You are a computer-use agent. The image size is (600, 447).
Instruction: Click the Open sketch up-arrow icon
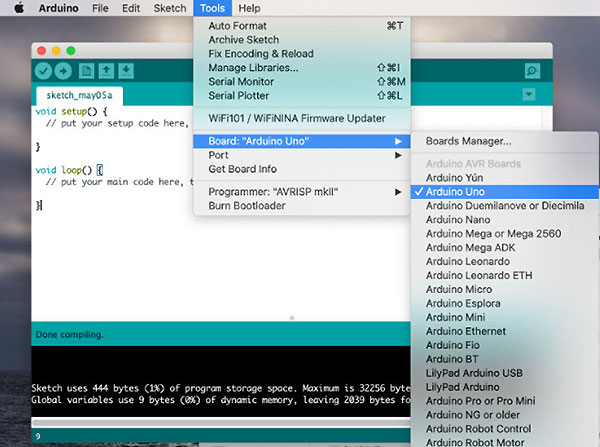click(x=106, y=70)
